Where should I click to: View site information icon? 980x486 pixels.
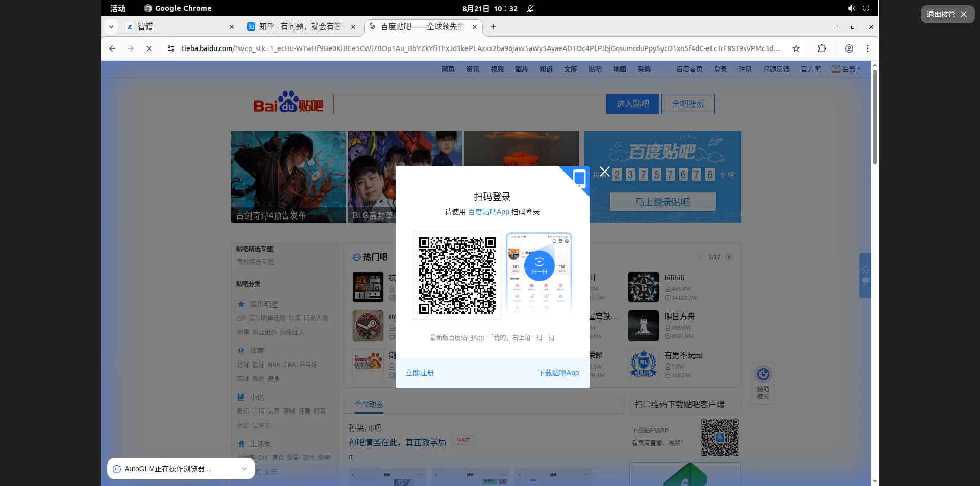click(x=171, y=48)
